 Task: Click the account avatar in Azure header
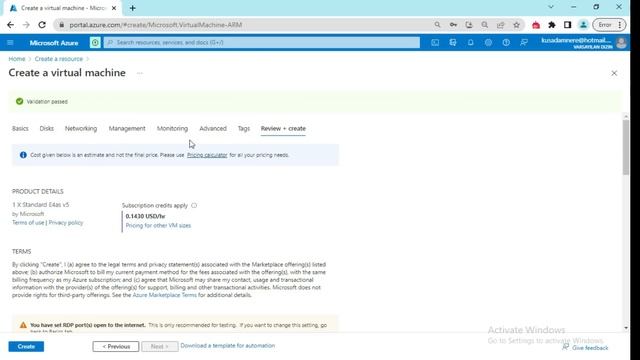(621, 42)
